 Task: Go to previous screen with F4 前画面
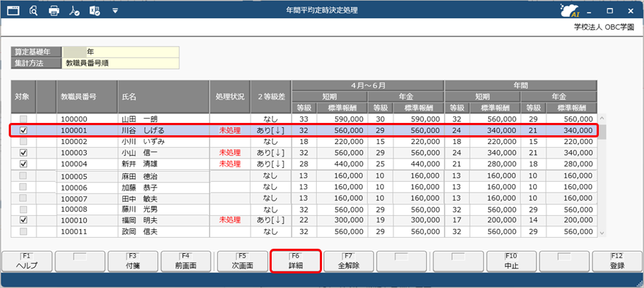coord(186,261)
